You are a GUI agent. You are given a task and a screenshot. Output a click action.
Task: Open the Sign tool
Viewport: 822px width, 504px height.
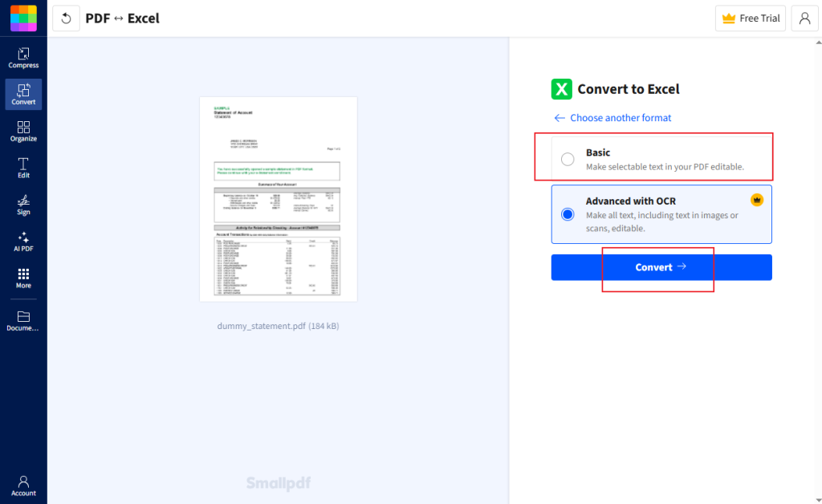coord(23,205)
